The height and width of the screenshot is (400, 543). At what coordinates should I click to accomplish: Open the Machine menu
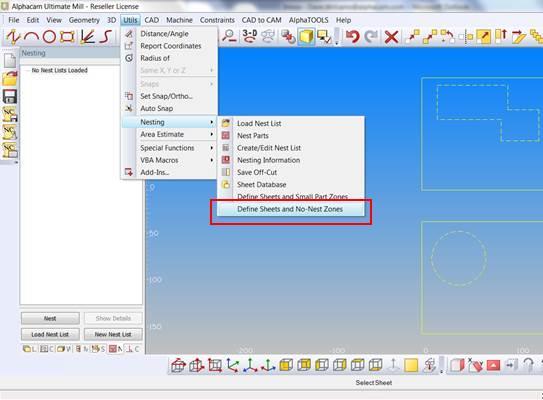click(179, 20)
